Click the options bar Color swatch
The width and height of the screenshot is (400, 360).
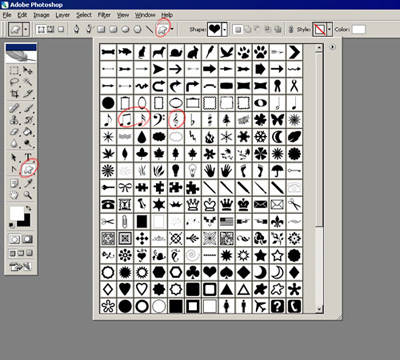[359, 29]
